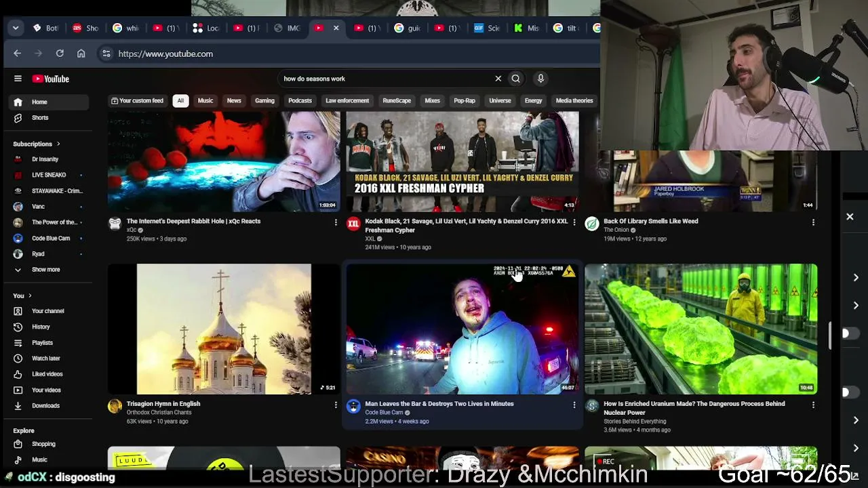Image resolution: width=868 pixels, height=488 pixels.
Task: Open 'Back Of Library Smells Like Weed' title
Action: (651, 221)
